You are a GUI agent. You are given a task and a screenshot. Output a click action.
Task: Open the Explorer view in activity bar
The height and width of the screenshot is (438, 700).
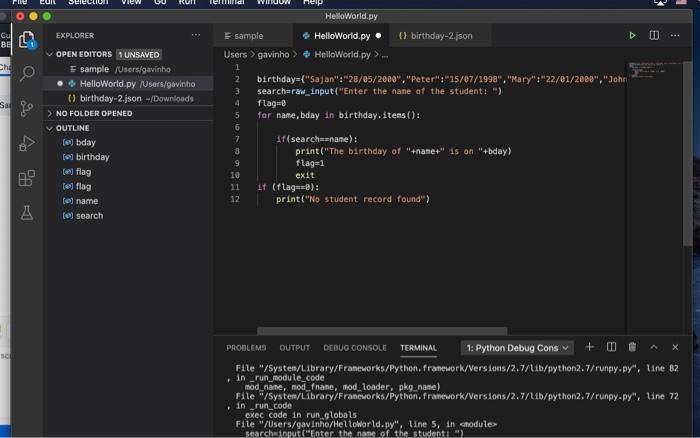point(26,40)
